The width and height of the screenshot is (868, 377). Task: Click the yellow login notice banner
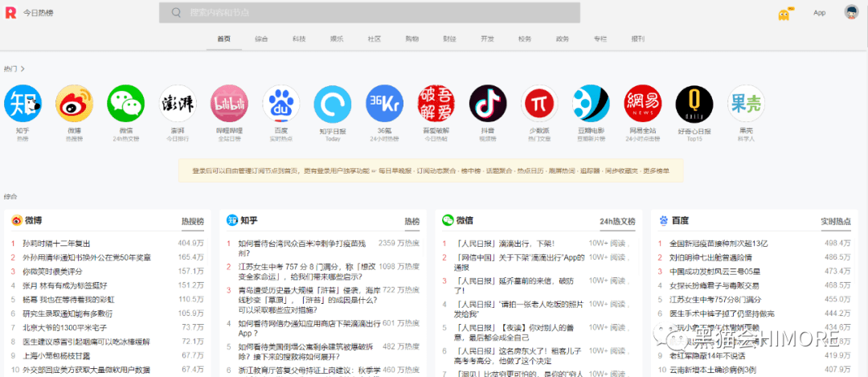[x=431, y=170]
